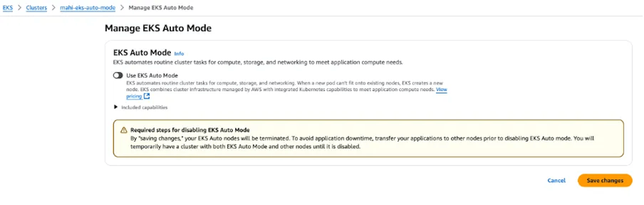Click the Save changes button
644x205 pixels.
[x=605, y=181]
